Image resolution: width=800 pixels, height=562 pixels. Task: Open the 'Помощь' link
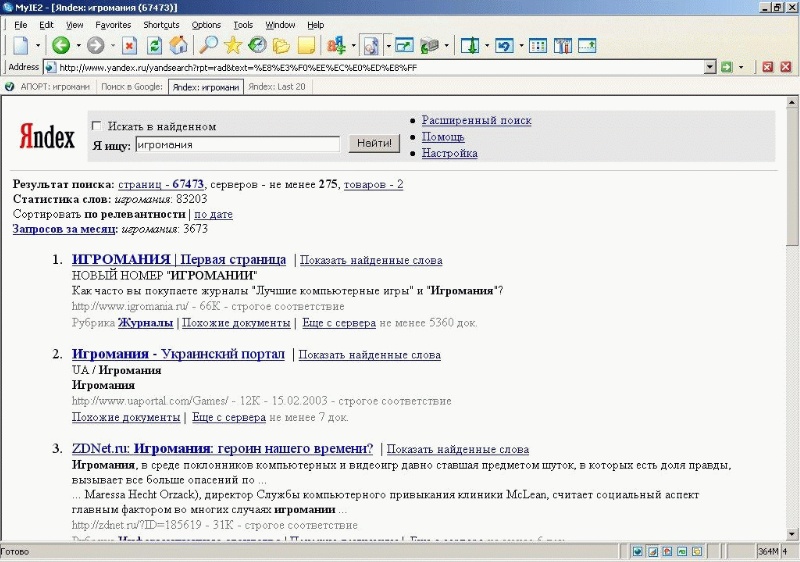tap(443, 137)
